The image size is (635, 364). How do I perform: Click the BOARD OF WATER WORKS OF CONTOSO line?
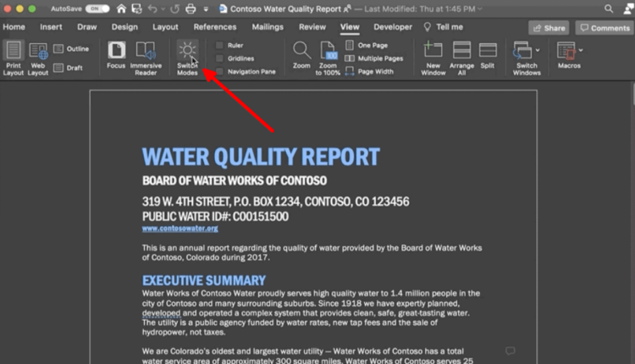(x=235, y=180)
